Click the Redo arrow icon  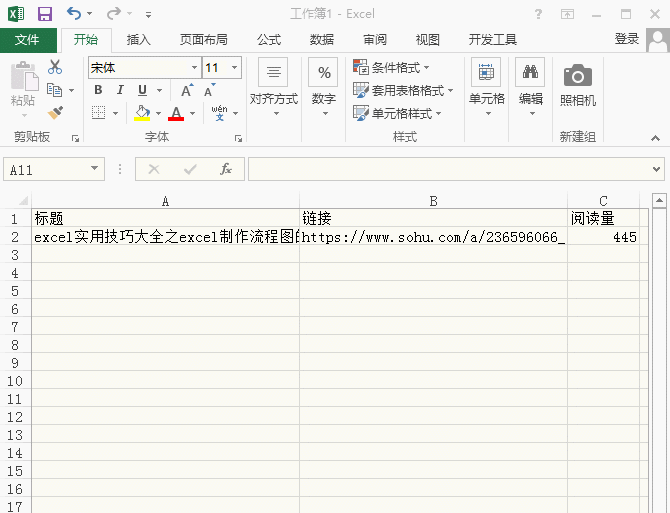point(113,14)
